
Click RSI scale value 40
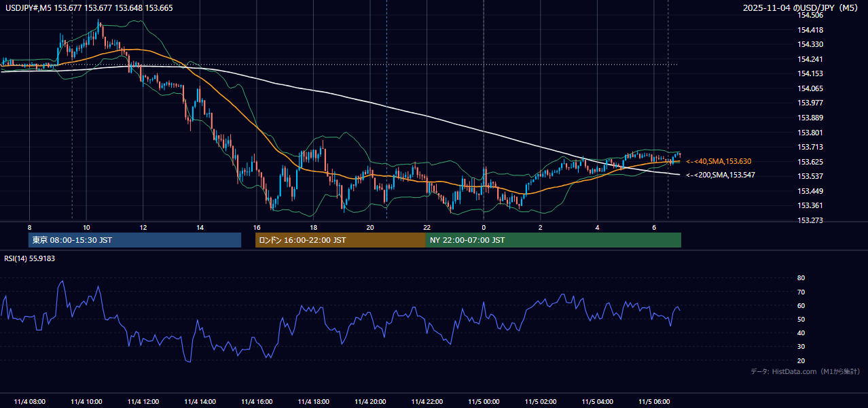(801, 333)
